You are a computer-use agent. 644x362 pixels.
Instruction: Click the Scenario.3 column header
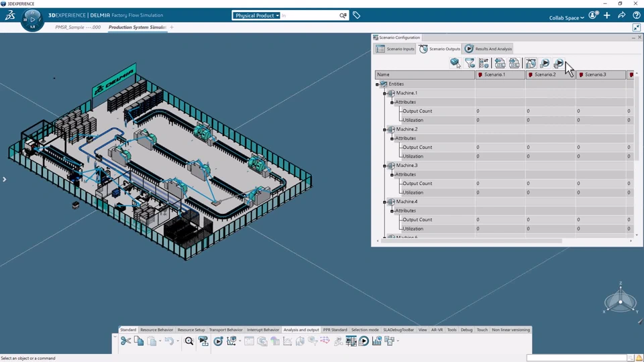click(601, 74)
